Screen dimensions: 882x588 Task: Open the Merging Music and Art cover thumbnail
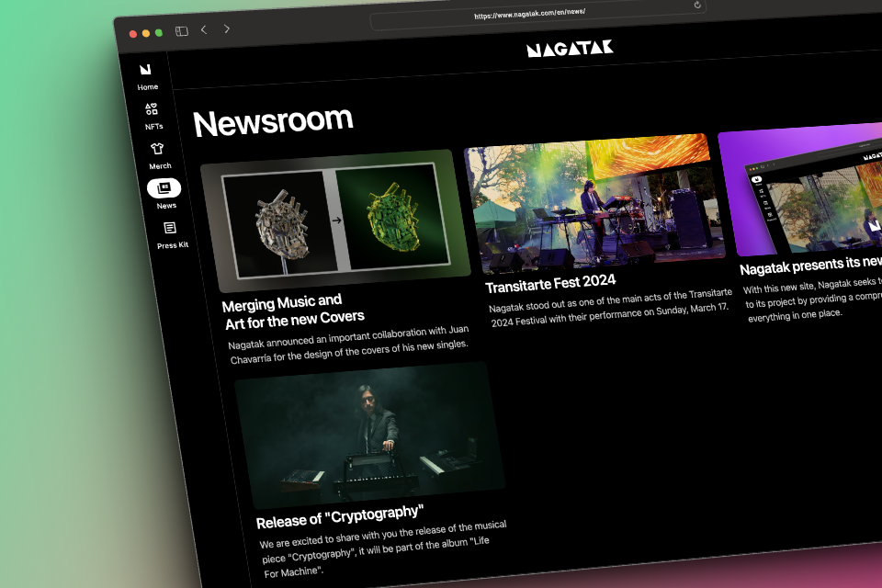click(336, 220)
